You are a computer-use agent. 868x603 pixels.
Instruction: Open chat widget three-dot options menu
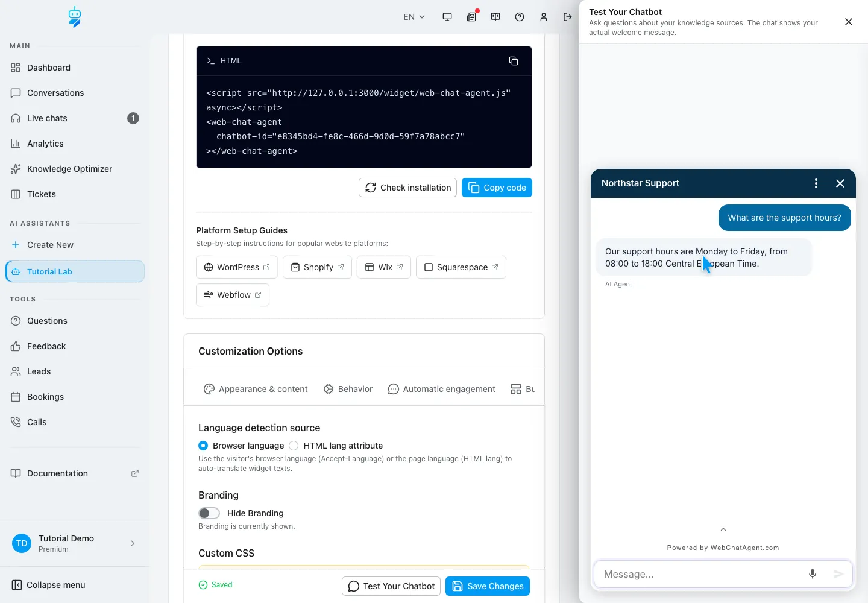816,183
